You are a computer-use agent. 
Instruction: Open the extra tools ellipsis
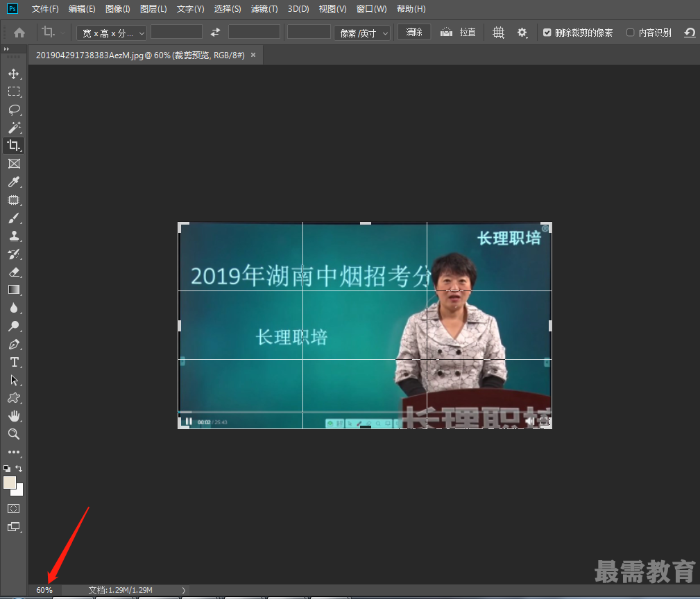(x=14, y=452)
